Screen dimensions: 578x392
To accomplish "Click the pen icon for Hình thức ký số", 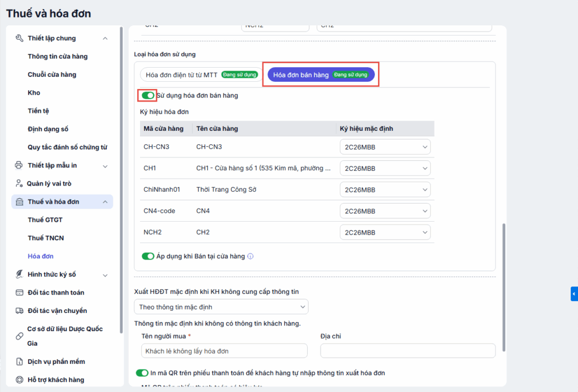I will pos(19,275).
